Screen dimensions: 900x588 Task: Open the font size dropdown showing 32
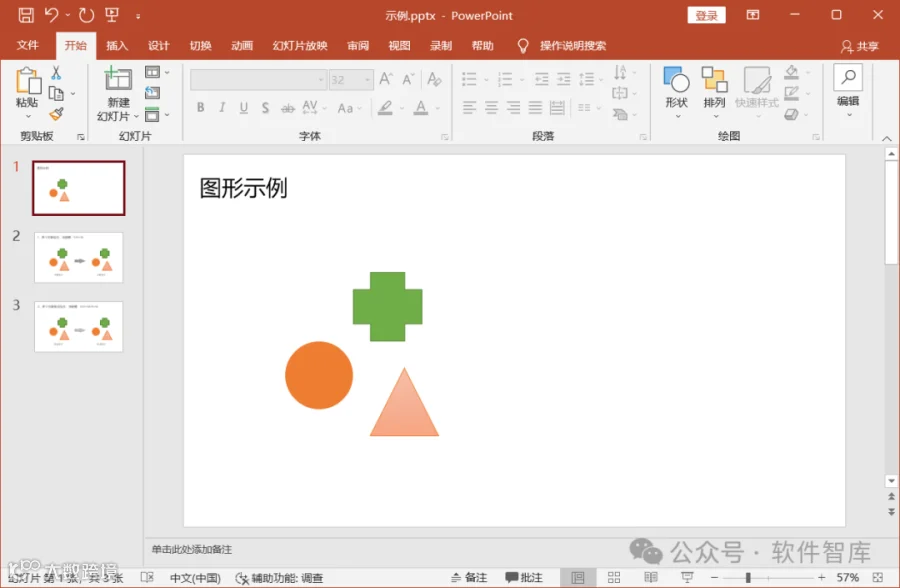click(351, 80)
